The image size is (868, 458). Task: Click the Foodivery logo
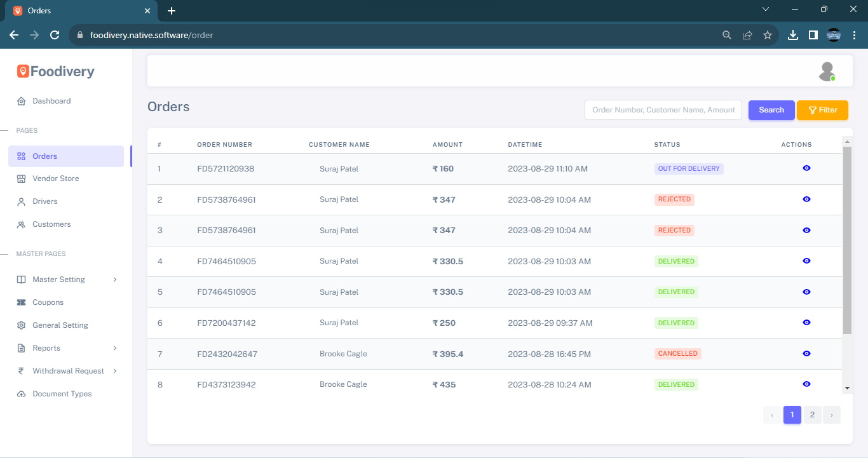[56, 72]
